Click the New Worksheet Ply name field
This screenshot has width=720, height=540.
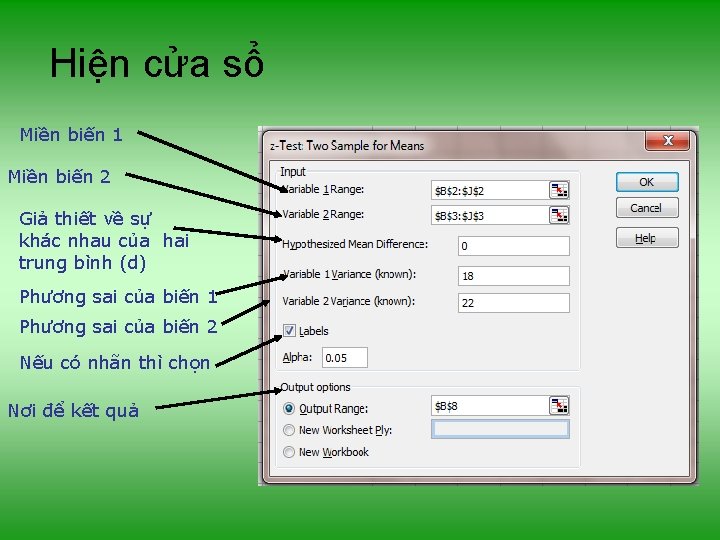(500, 429)
